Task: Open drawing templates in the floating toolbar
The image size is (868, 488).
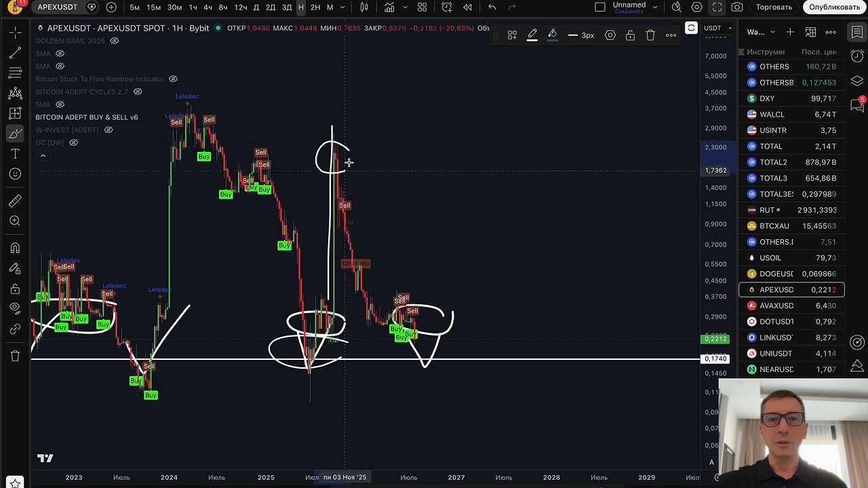Action: click(x=512, y=35)
